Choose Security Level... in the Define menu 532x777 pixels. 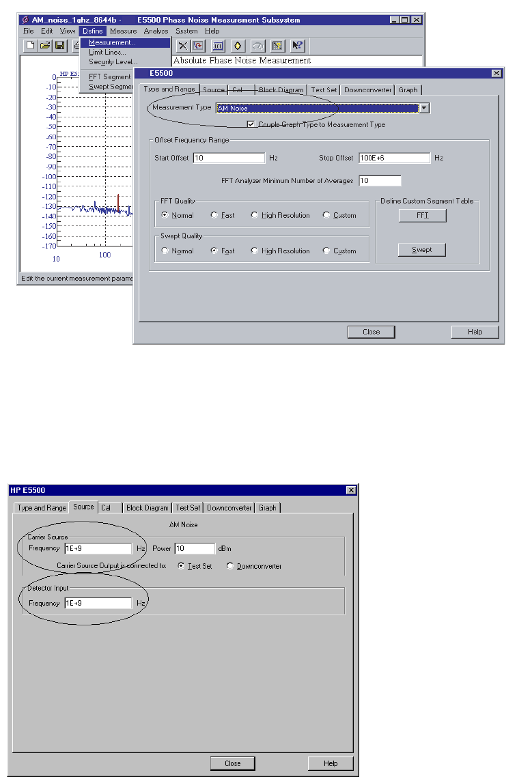pyautogui.click(x=113, y=62)
